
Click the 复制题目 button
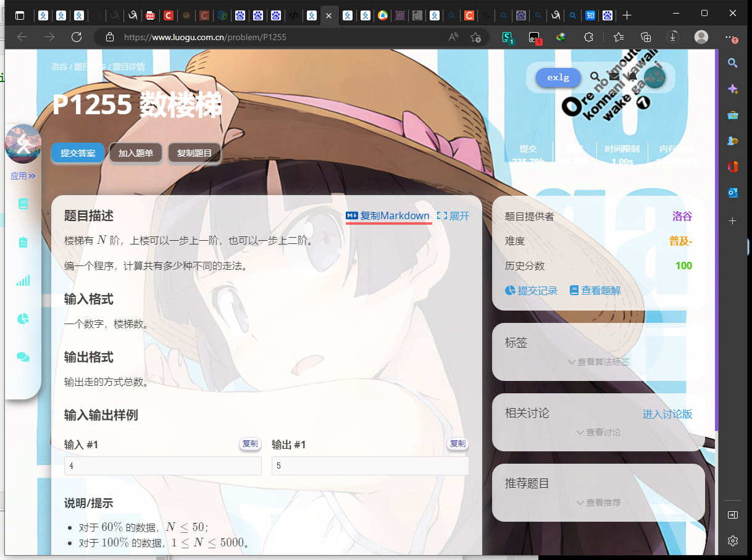[194, 153]
